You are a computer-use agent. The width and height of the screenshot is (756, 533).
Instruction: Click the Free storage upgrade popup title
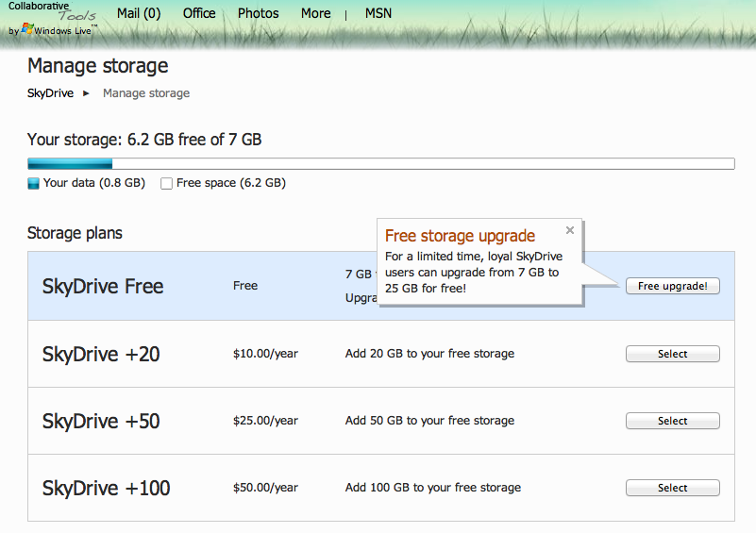tap(460, 236)
